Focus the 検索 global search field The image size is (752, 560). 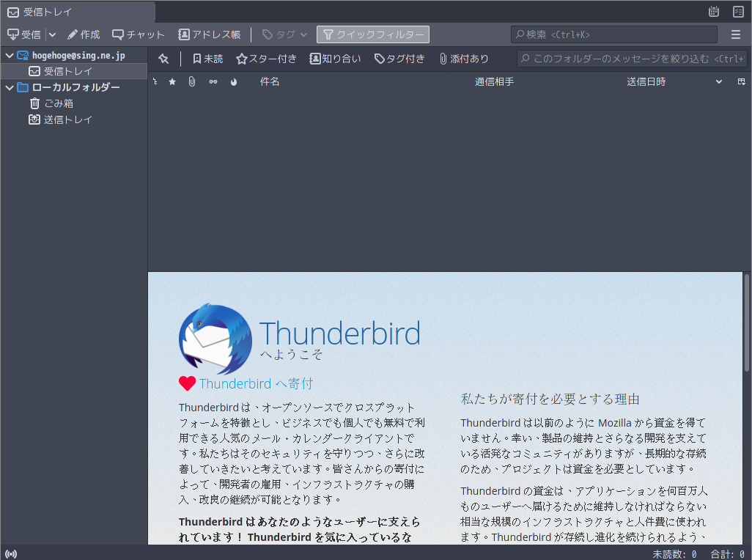click(x=614, y=34)
